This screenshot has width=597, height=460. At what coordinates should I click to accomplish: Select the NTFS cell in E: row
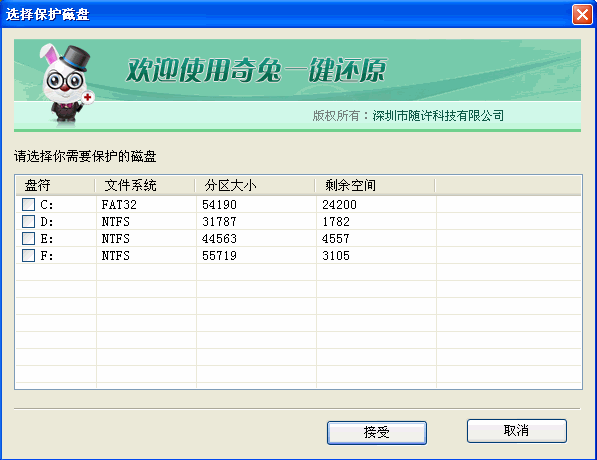click(x=116, y=239)
